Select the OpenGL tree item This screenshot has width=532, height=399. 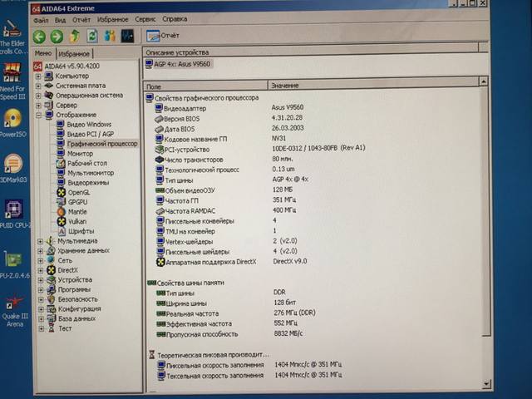click(81, 192)
